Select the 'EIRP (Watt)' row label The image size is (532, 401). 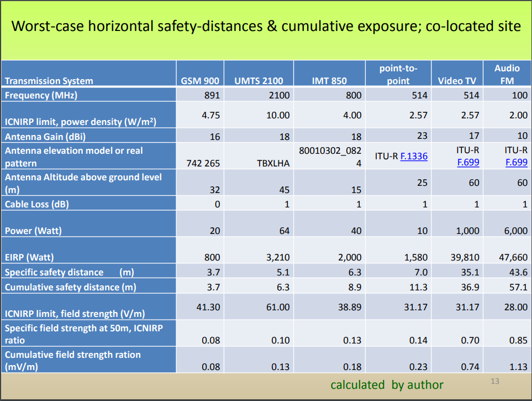point(30,257)
